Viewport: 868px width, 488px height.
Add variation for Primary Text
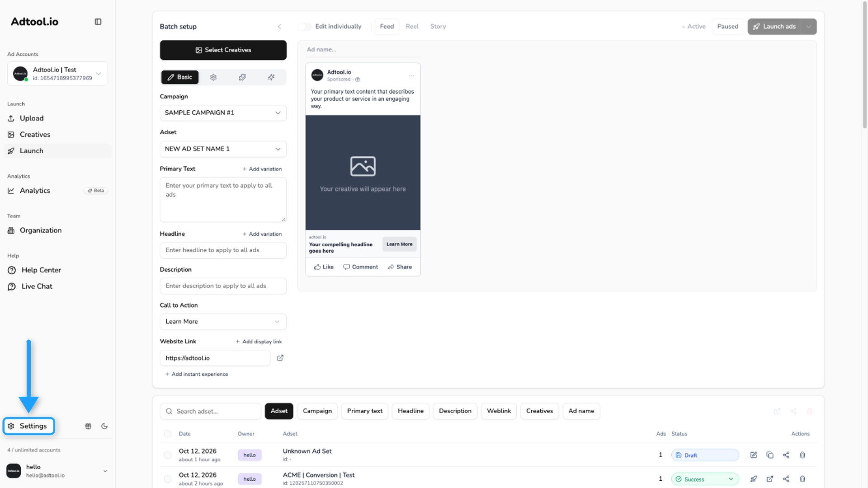(262, 169)
